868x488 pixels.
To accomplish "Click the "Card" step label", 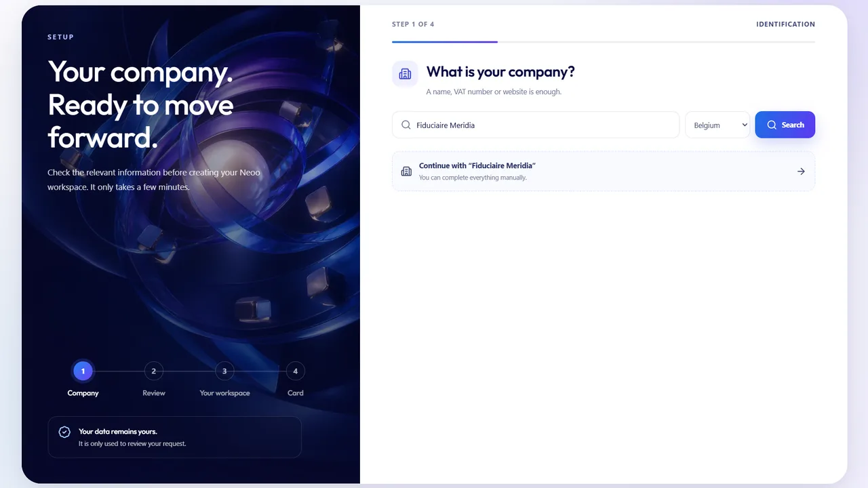I will coord(295,393).
